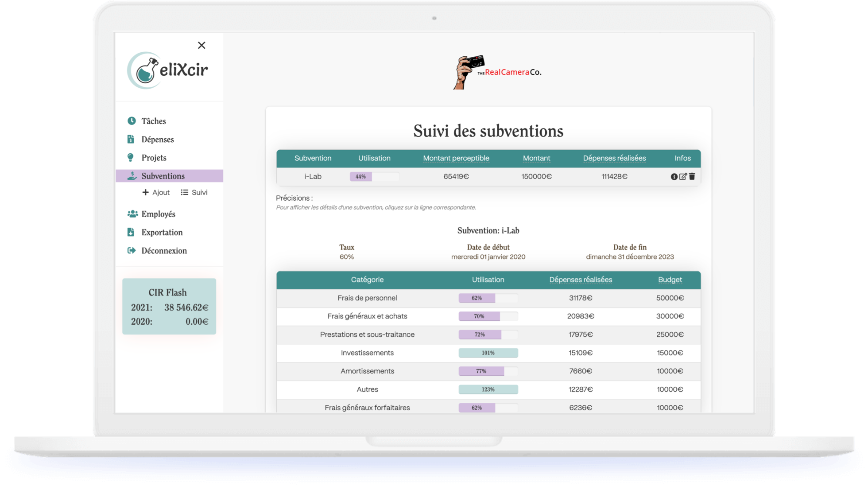Click the info icon for i-Lab
The width and height of the screenshot is (868, 486).
pyautogui.click(x=674, y=176)
